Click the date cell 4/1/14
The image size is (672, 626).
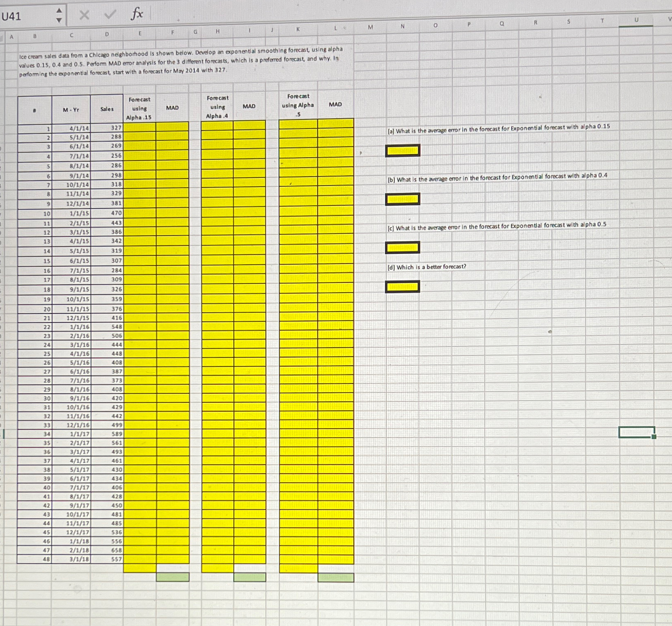(x=71, y=128)
